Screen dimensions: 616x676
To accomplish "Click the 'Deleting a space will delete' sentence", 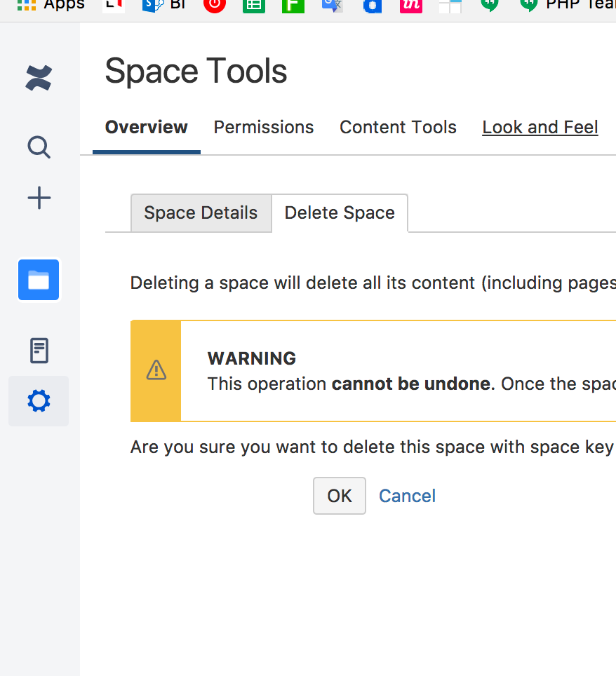I will pyautogui.click(x=373, y=283).
